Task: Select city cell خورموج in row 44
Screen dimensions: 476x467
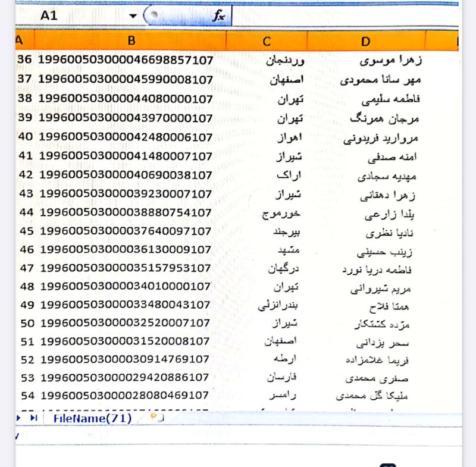Action: [x=281, y=214]
